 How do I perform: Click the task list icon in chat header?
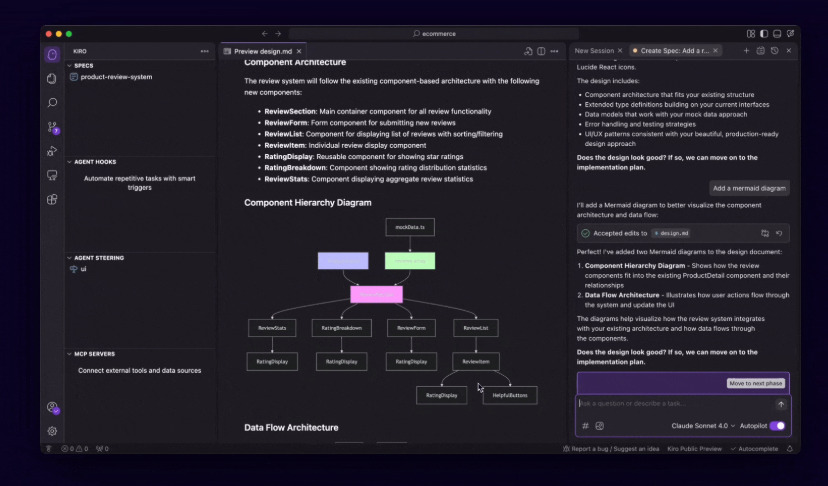pos(760,51)
